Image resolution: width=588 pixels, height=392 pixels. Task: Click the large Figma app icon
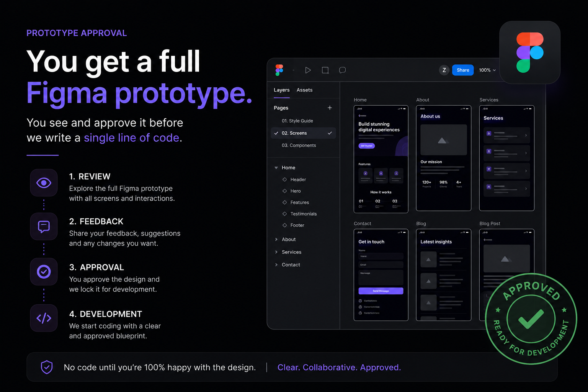(530, 52)
